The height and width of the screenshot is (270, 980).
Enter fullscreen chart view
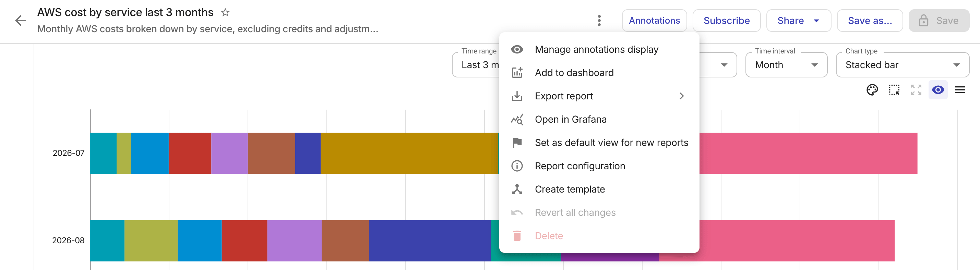coord(916,90)
